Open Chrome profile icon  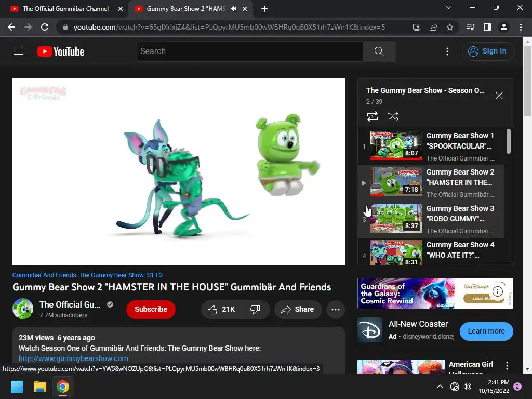click(504, 27)
